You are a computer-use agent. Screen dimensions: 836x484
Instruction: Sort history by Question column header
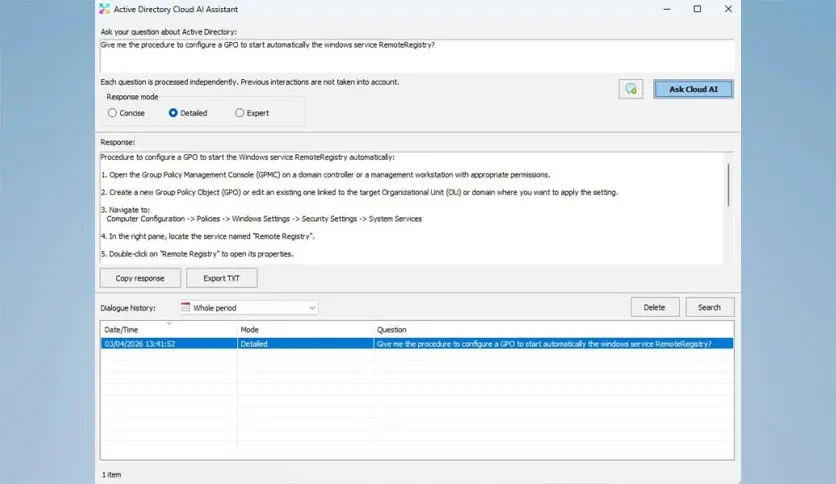tap(553, 330)
